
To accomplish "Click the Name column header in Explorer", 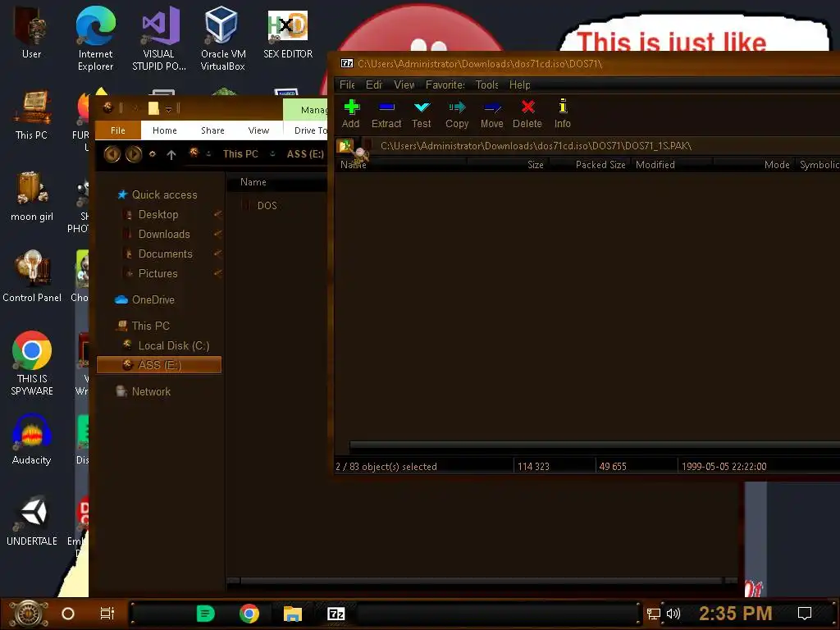I will (x=253, y=182).
